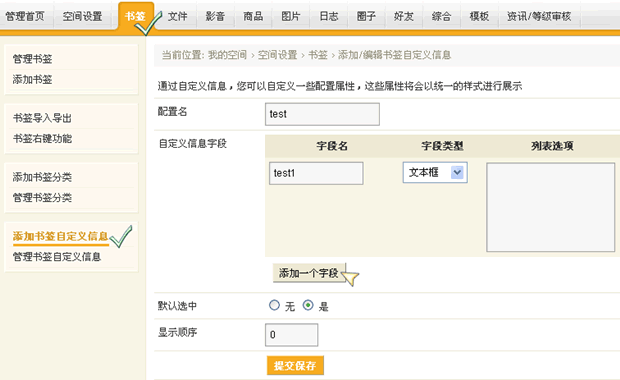Screen dimensions: 620x380
Task: Click inside the 列表选项 text area
Action: tap(550, 207)
